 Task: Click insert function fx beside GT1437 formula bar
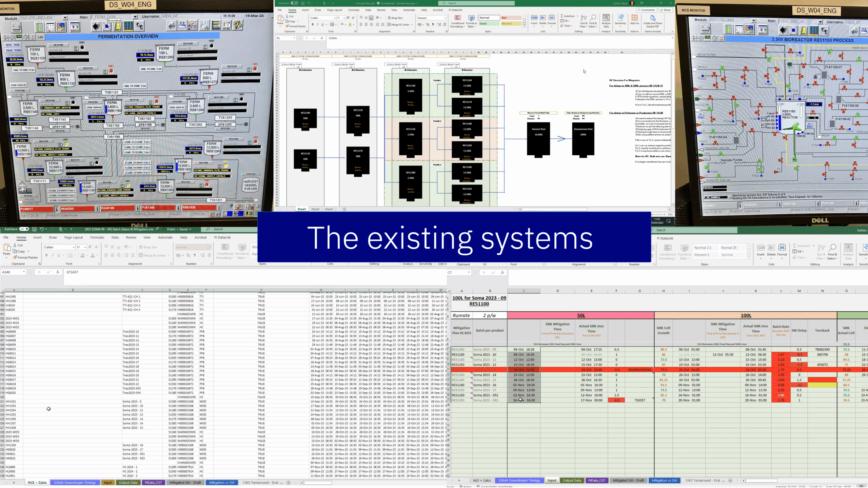tap(58, 272)
